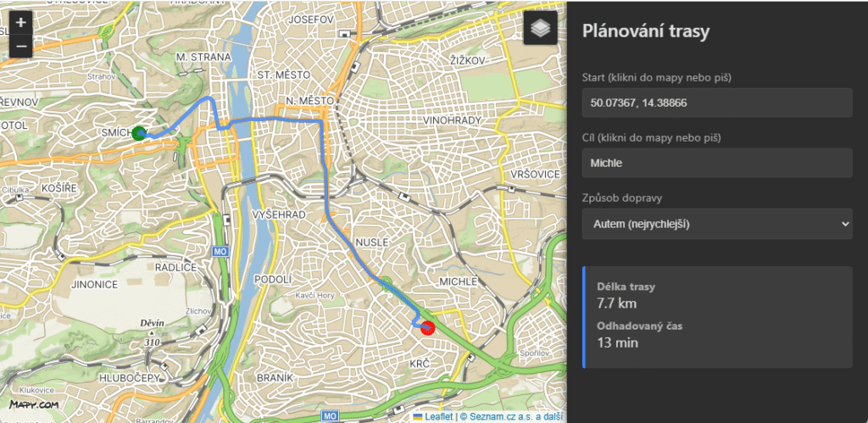The height and width of the screenshot is (423, 868).
Task: Click the Plánování trasy heading
Action: (646, 31)
